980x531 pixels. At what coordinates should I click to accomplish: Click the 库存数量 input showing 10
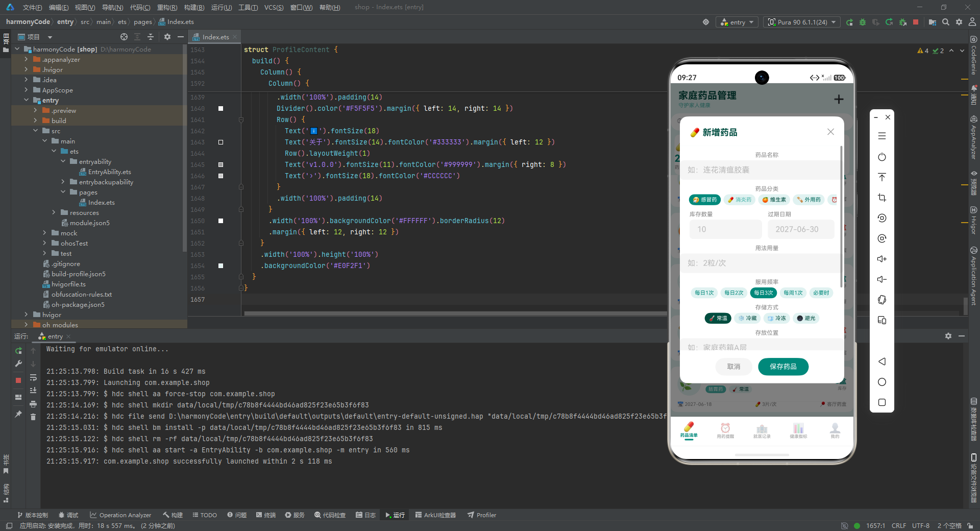[725, 229]
